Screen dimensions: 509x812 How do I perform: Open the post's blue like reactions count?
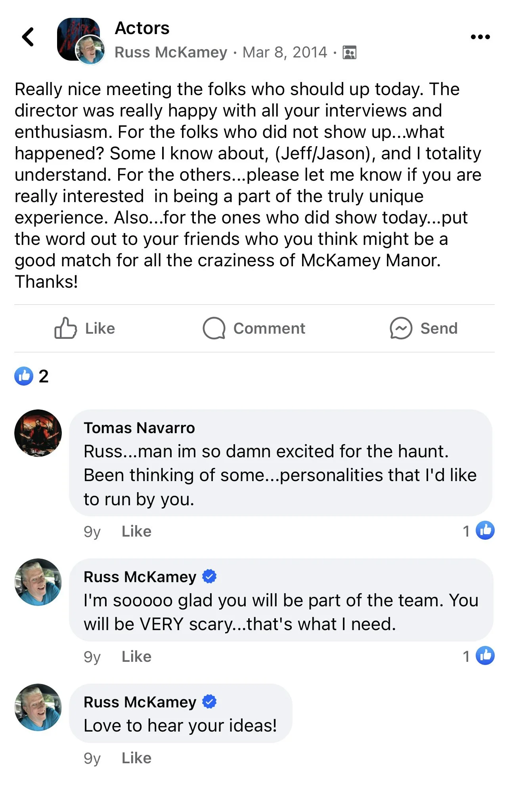(31, 376)
